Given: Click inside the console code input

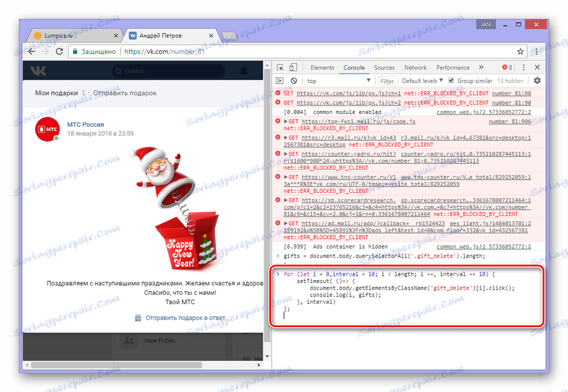Looking at the screenshot, I should coord(408,295).
